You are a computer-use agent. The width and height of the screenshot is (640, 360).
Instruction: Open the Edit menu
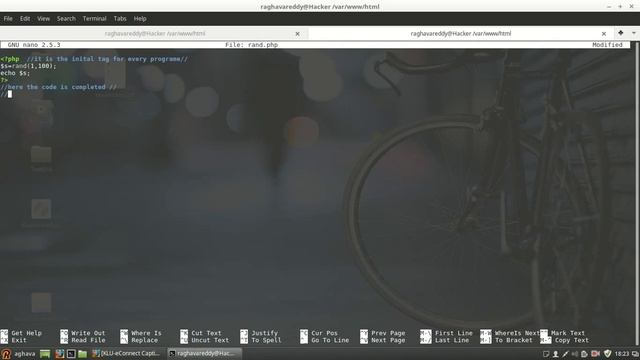click(25, 19)
